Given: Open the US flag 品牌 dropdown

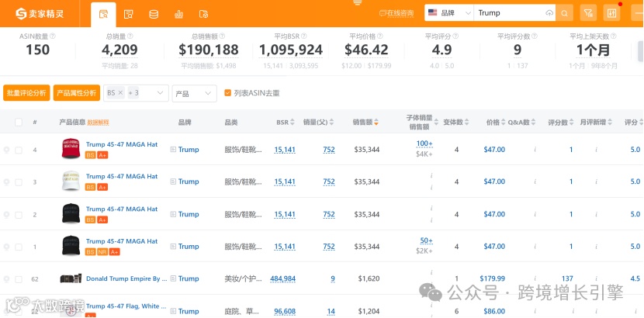Looking at the screenshot, I should [449, 12].
